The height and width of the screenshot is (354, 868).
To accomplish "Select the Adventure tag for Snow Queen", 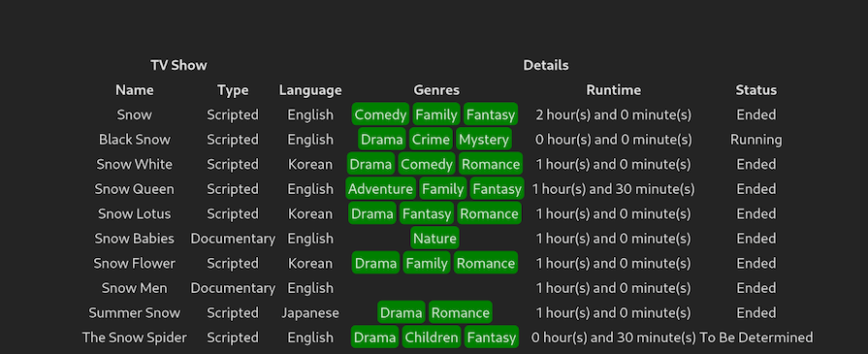I will click(x=380, y=189).
